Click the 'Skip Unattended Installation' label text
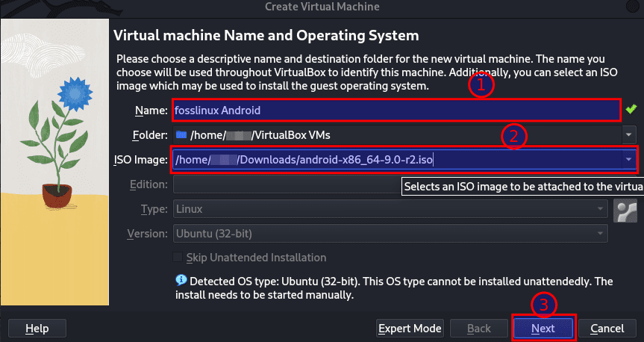The height and width of the screenshot is (342, 644). [256, 258]
